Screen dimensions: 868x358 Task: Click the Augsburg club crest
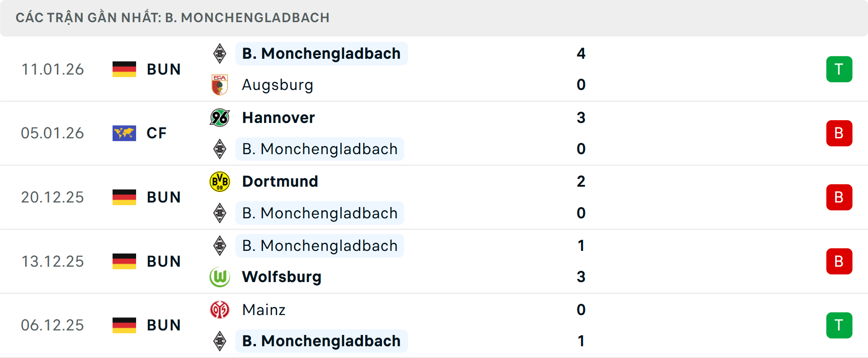point(220,85)
